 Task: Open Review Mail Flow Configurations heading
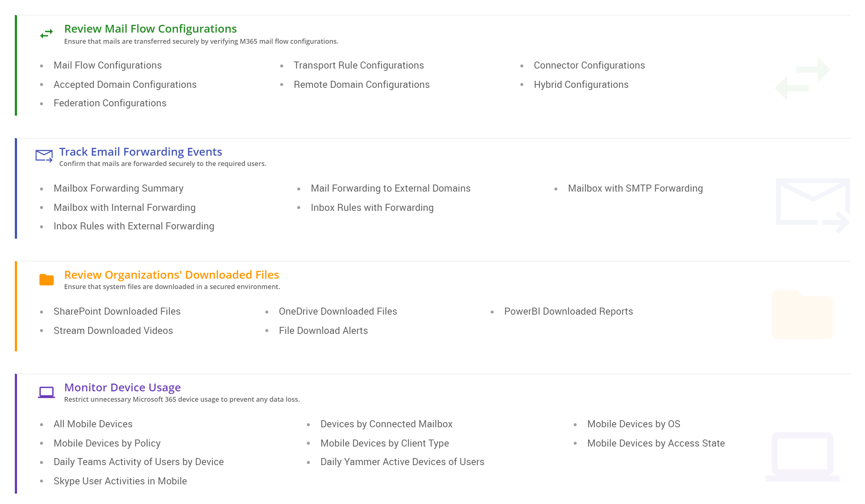(150, 29)
